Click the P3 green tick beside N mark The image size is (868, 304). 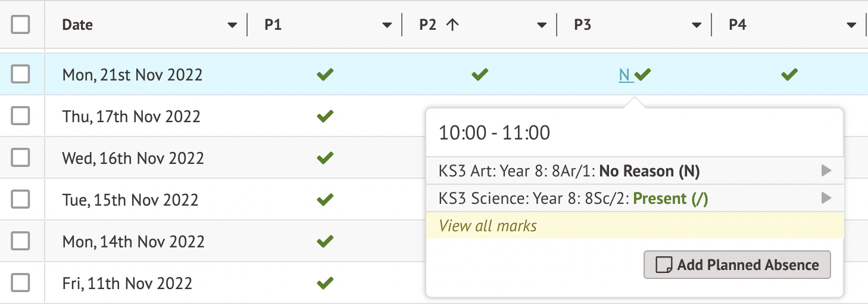coord(643,75)
